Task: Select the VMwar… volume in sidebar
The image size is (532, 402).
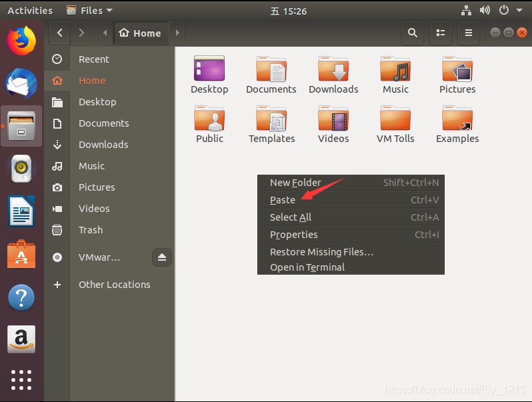Action: 99,257
